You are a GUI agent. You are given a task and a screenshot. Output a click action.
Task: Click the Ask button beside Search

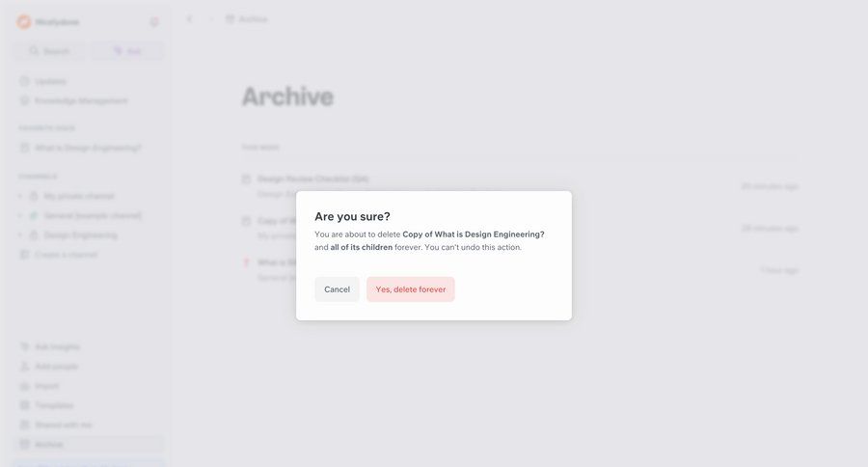(127, 51)
